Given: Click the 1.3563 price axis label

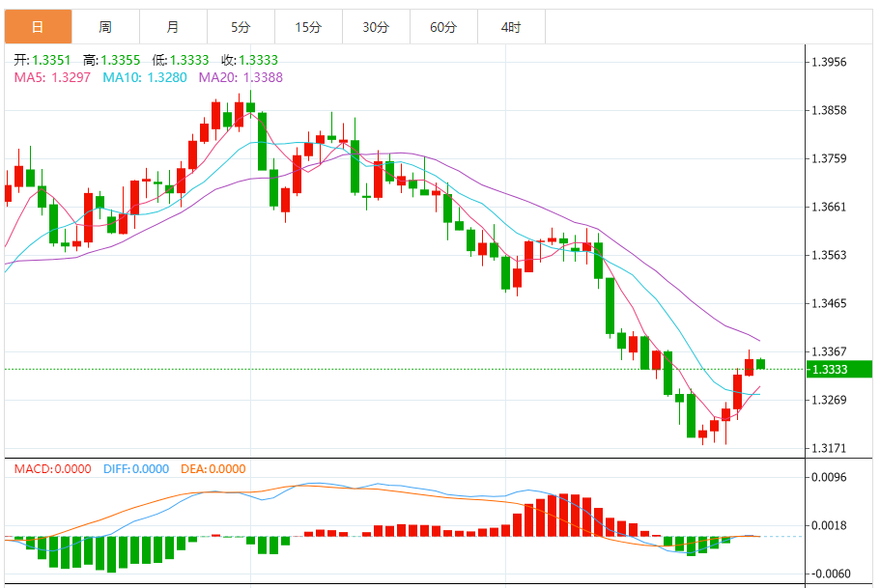Looking at the screenshot, I should (x=829, y=255).
